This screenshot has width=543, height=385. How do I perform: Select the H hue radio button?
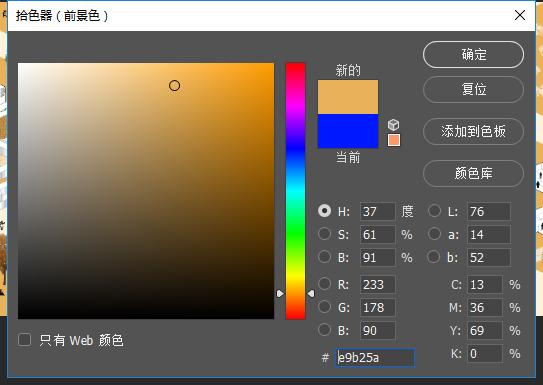click(324, 211)
